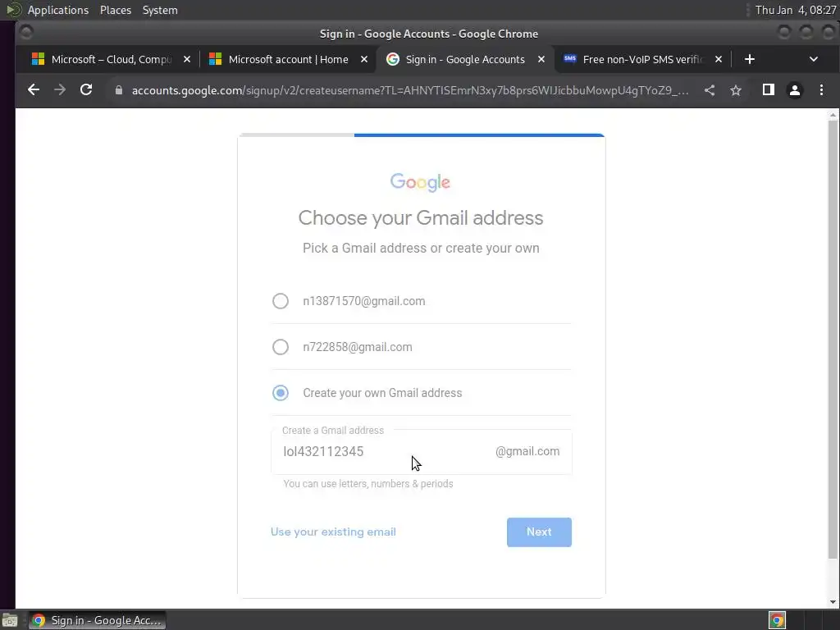The height and width of the screenshot is (630, 840).
Task: Bookmark this page with the star
Action: pos(736,90)
